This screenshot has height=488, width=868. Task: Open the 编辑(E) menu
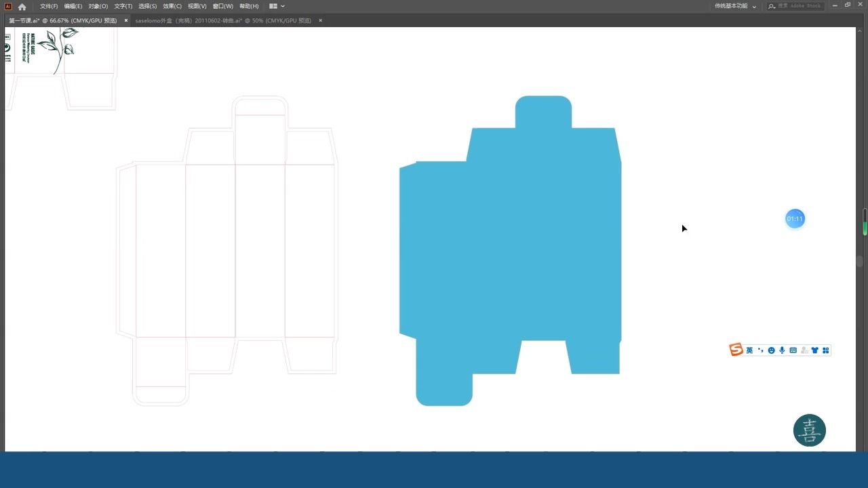tap(73, 6)
